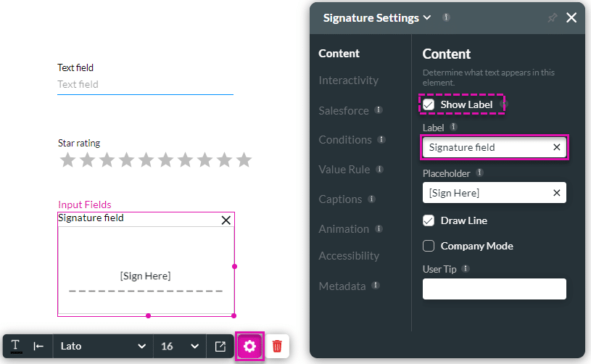Click the text color T icon
The width and height of the screenshot is (591, 364).
point(15,347)
